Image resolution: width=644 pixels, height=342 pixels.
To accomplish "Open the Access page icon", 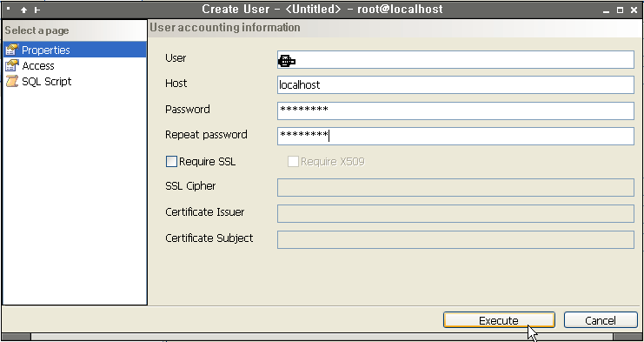I will point(12,65).
